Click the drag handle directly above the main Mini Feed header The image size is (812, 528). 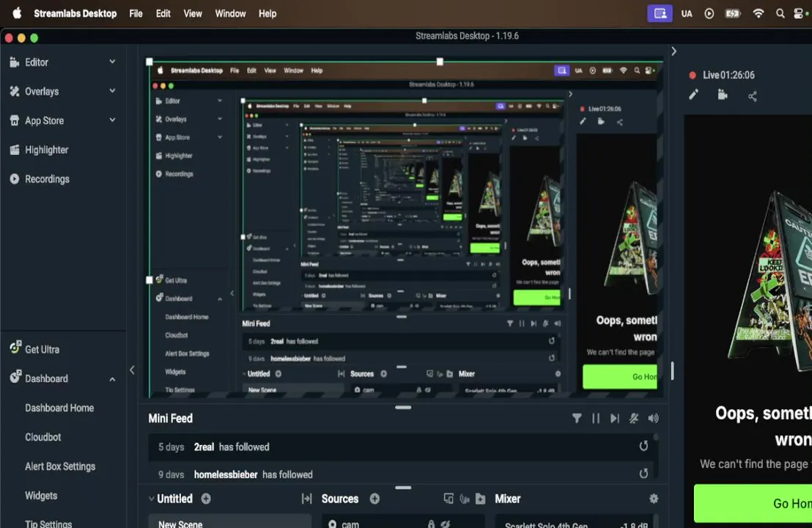pos(403,407)
